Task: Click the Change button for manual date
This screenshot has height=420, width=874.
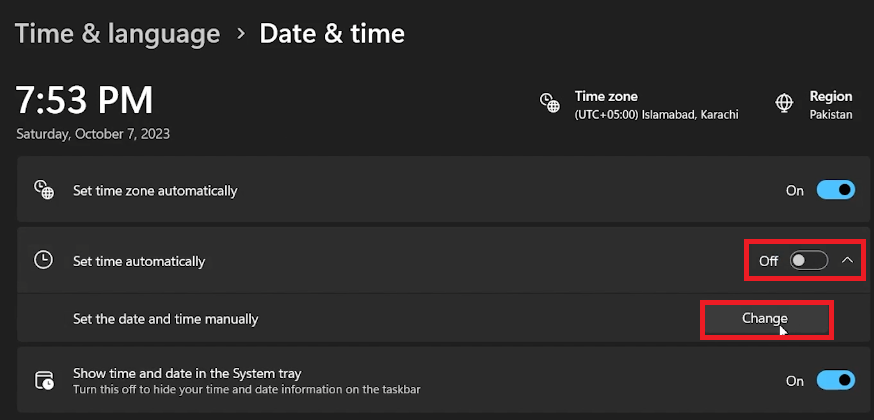Action: tap(765, 318)
